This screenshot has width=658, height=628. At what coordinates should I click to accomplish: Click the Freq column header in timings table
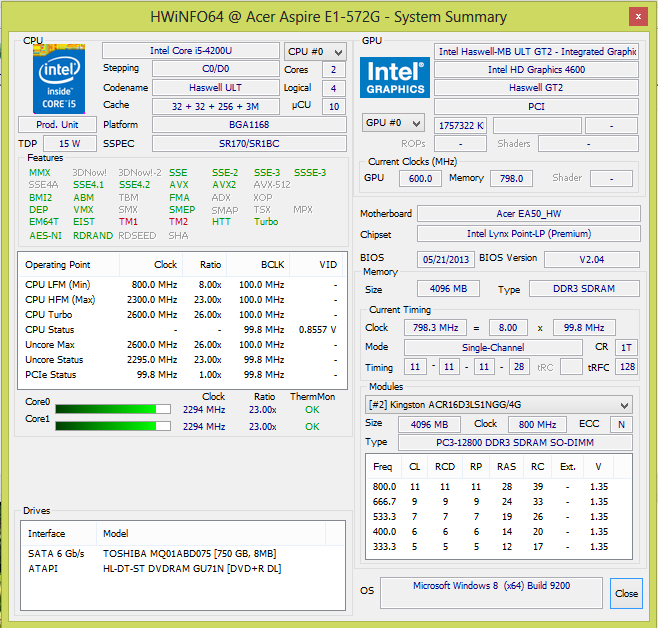coord(384,466)
